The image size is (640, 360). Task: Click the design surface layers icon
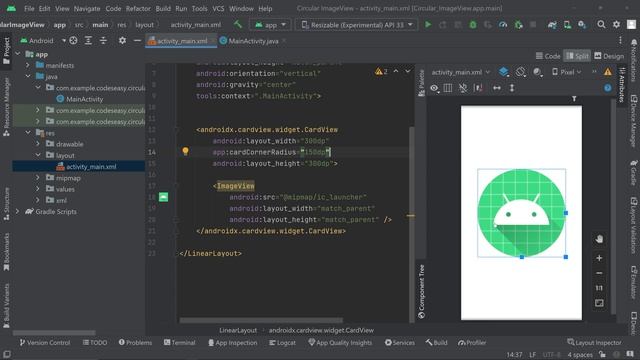pyautogui.click(x=504, y=72)
